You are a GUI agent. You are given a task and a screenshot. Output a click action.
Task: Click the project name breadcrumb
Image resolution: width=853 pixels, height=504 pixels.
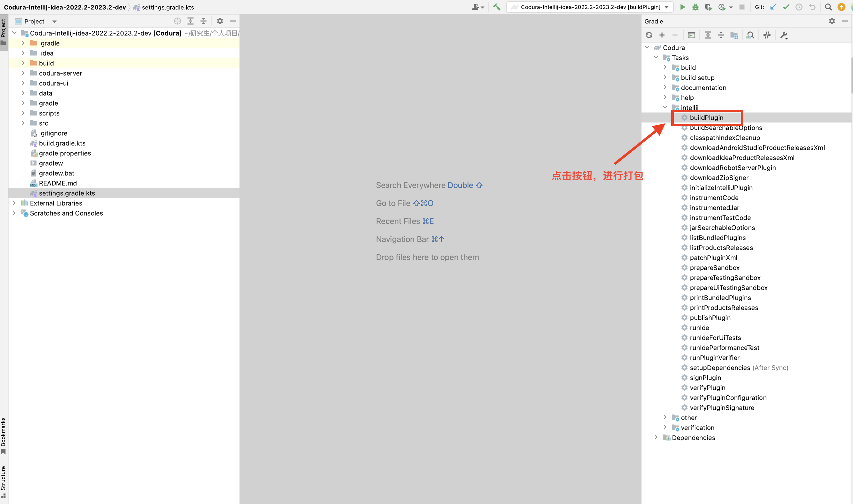[x=65, y=7]
